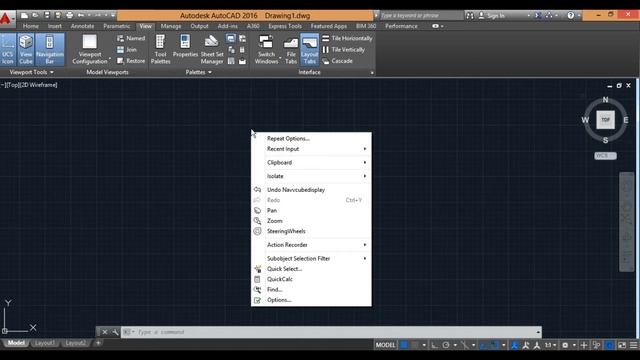Choose SteeringWheels from context menu
This screenshot has height=360, width=640.
pyautogui.click(x=311, y=231)
